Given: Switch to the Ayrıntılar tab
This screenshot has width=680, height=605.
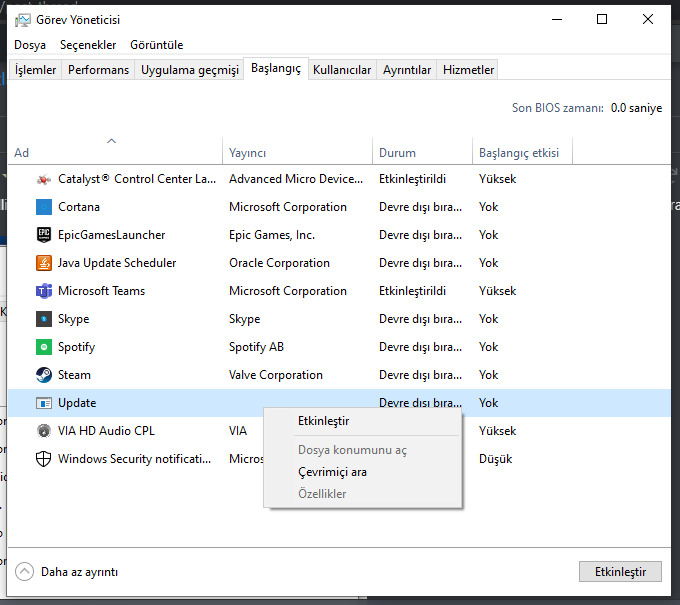Looking at the screenshot, I should pos(407,70).
